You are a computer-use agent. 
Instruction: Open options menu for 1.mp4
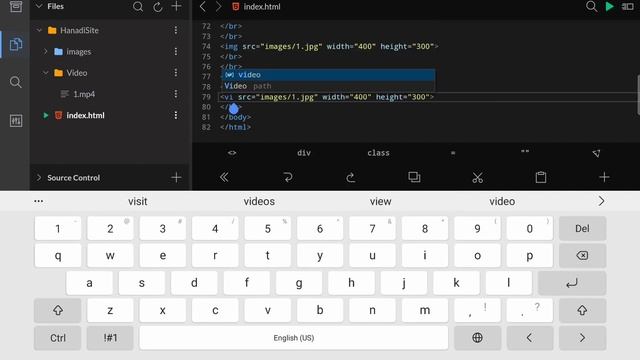pos(176,94)
